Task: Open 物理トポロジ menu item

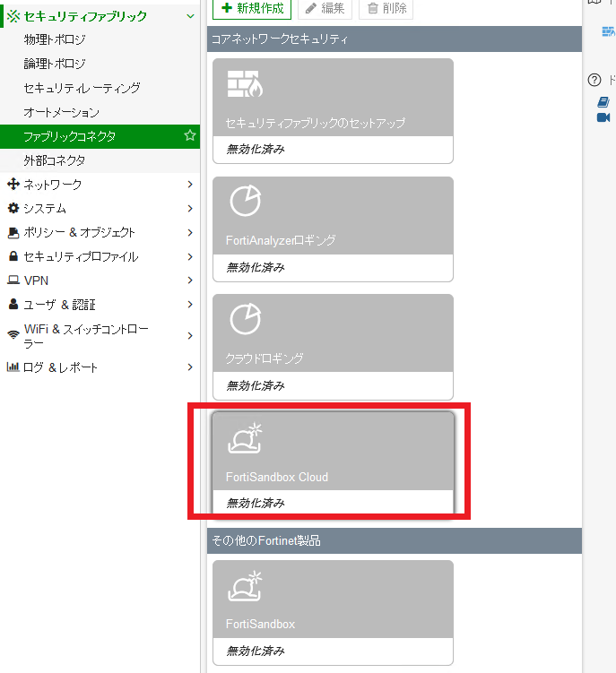Action: (x=55, y=39)
